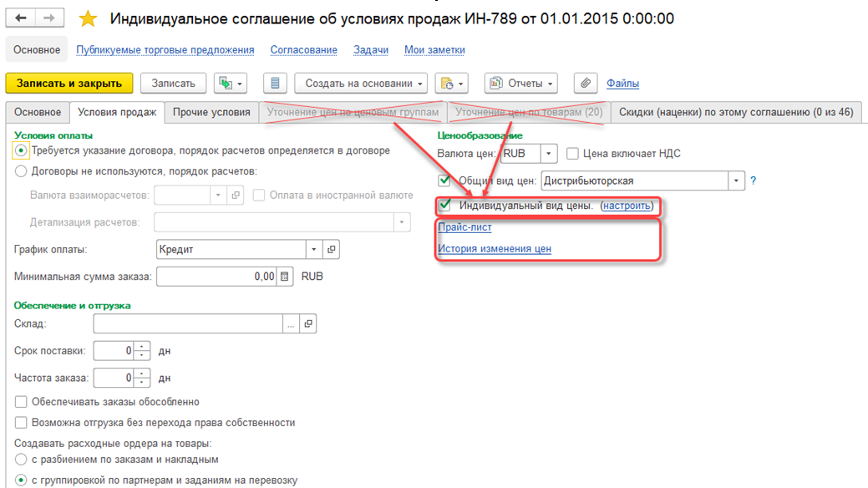Click the Записать и закрыть button

tap(69, 83)
